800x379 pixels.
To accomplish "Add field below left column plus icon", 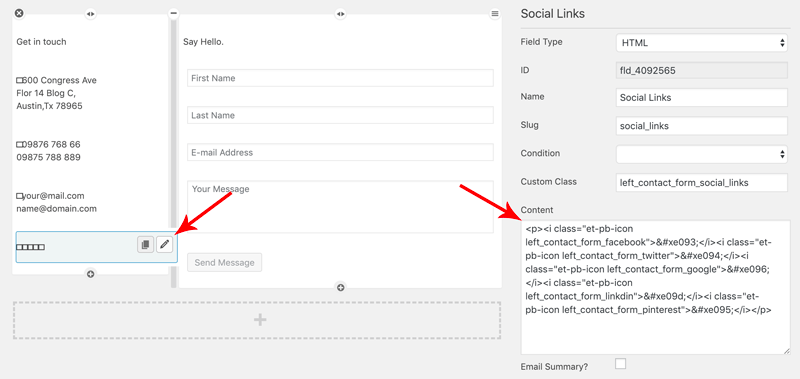I will [90, 274].
